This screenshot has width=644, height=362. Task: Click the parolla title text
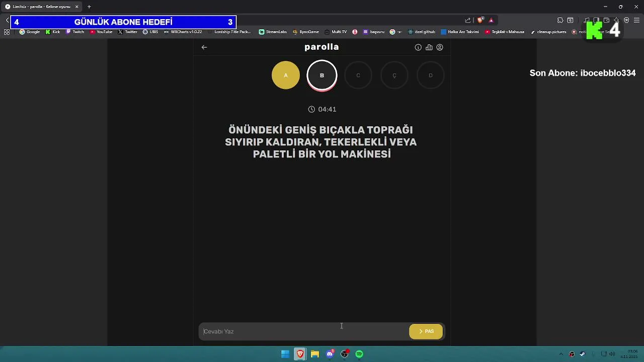321,47
